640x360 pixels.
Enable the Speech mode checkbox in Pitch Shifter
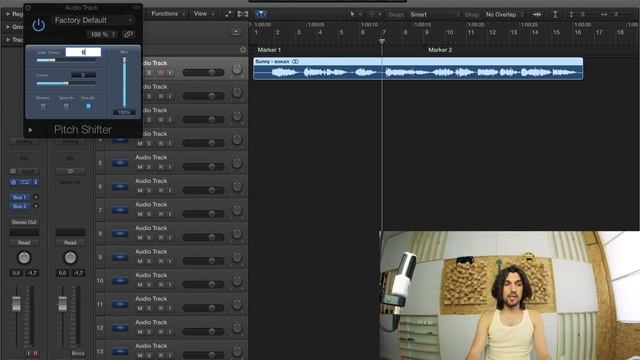(x=66, y=107)
